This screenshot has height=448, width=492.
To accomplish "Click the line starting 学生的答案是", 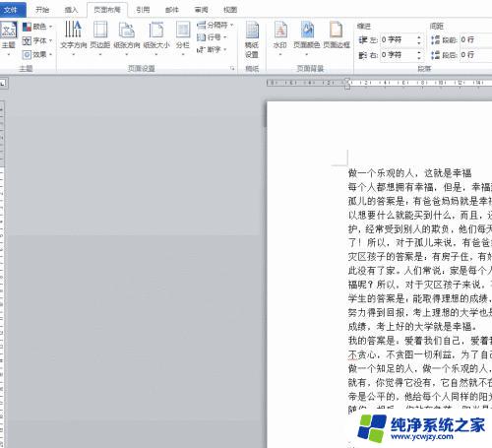I will pos(420,298).
